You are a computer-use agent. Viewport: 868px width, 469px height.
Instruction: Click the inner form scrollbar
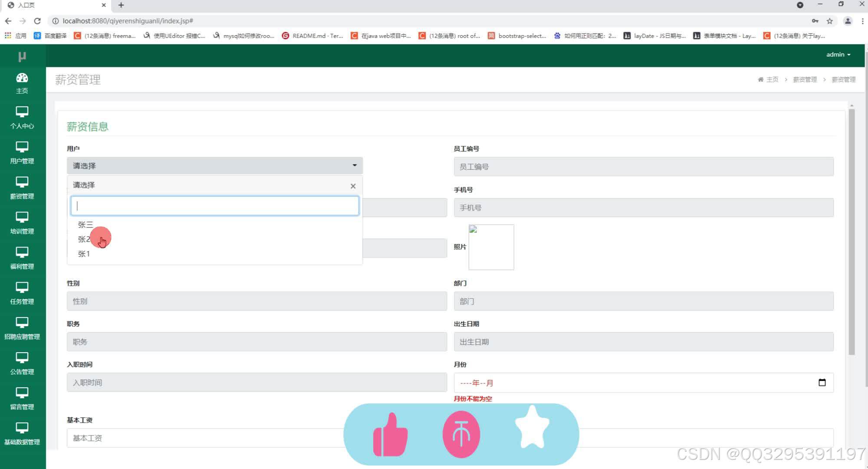(852, 232)
